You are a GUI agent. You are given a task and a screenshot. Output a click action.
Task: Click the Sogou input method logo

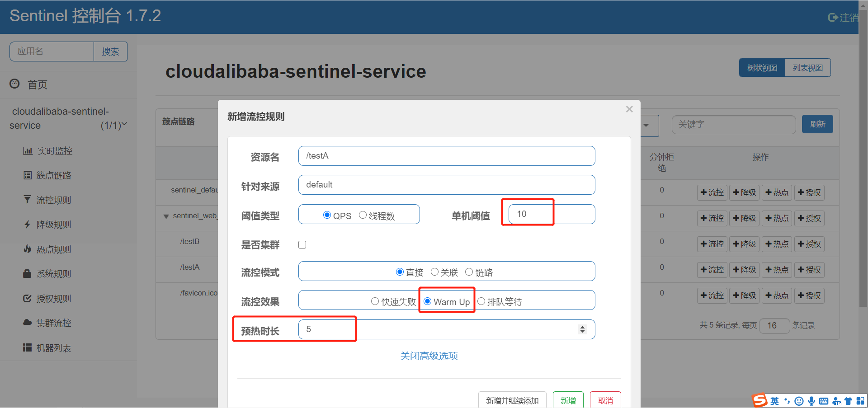[x=759, y=400]
